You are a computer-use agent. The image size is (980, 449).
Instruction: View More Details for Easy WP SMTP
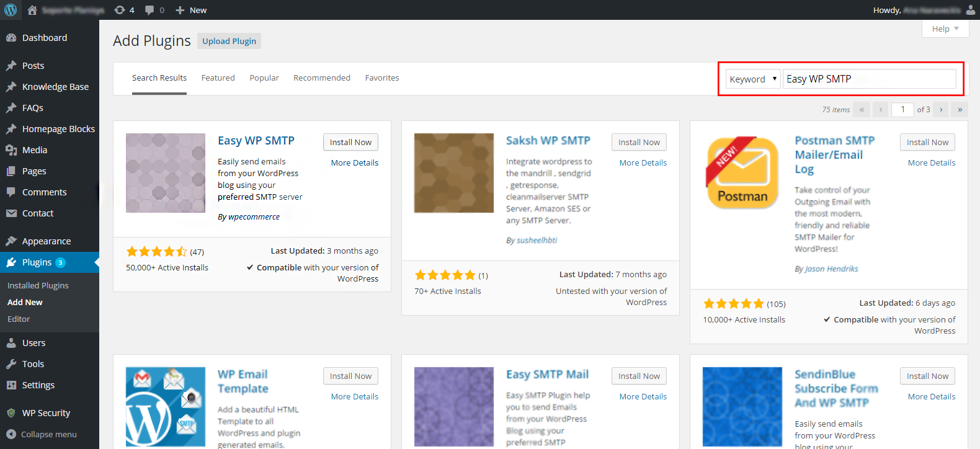point(355,163)
